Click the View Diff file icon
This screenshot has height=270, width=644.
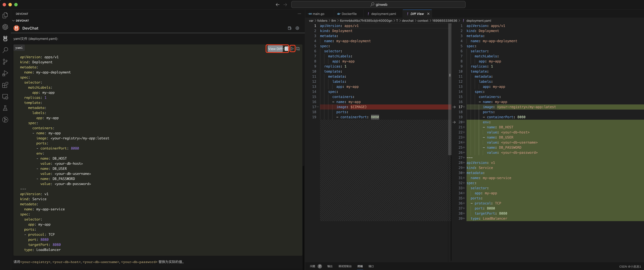tap(286, 49)
